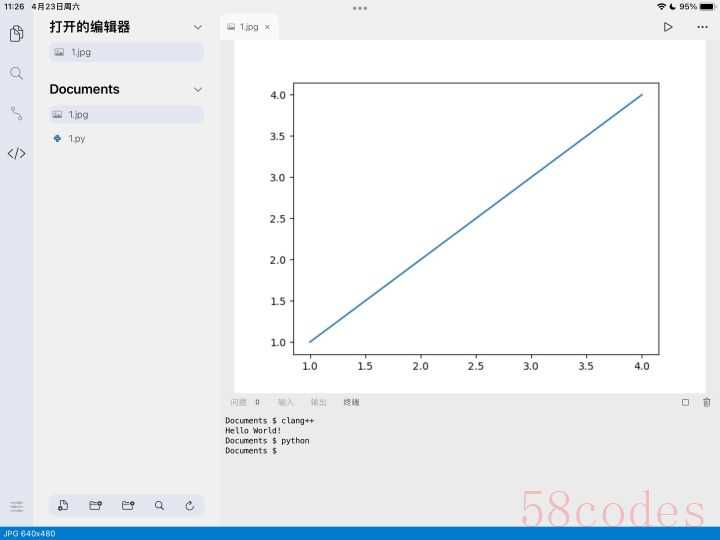Select 1.py in the Documents list
Screen dimensions: 720x540
pos(126,138)
